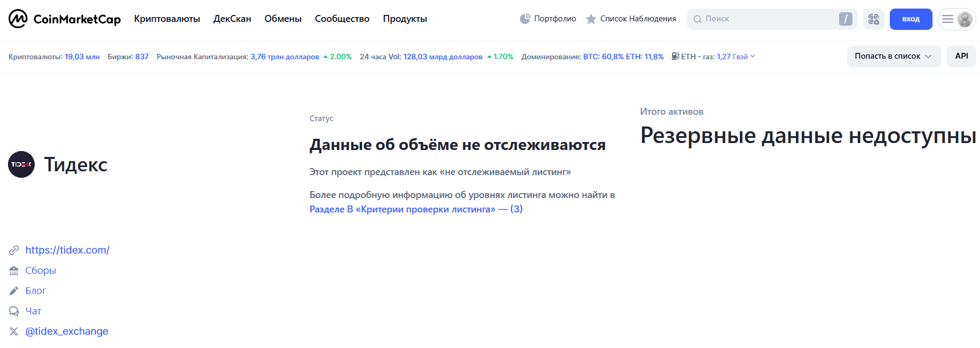Open the Криптовалюты menu
Viewport: 980px width, 348px height.
pos(167,19)
